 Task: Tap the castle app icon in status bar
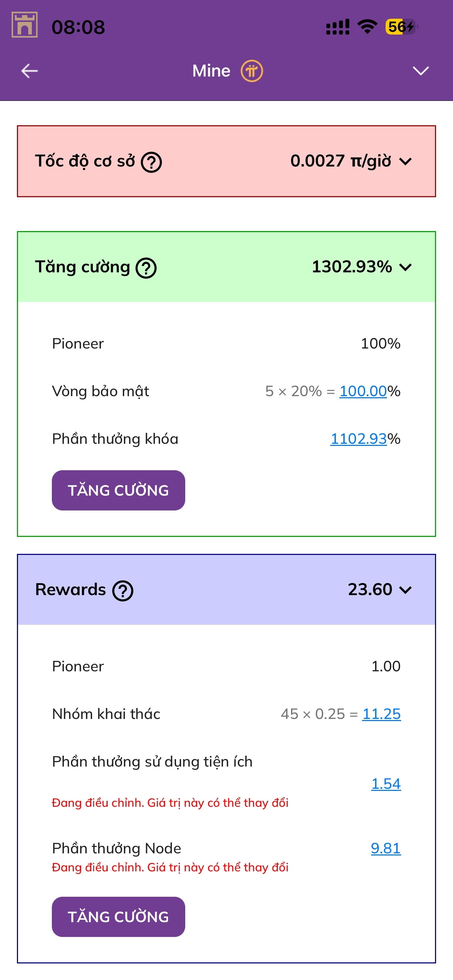coord(25,25)
